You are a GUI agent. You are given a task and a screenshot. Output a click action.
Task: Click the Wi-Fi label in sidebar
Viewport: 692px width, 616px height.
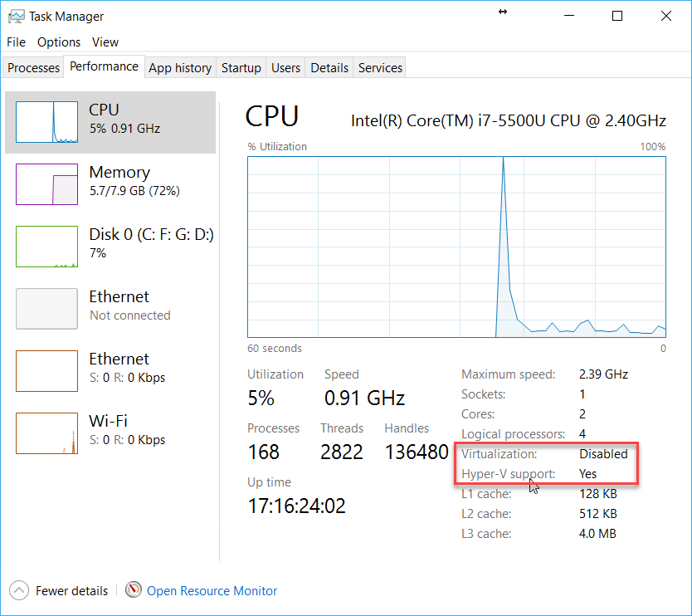coord(108,421)
